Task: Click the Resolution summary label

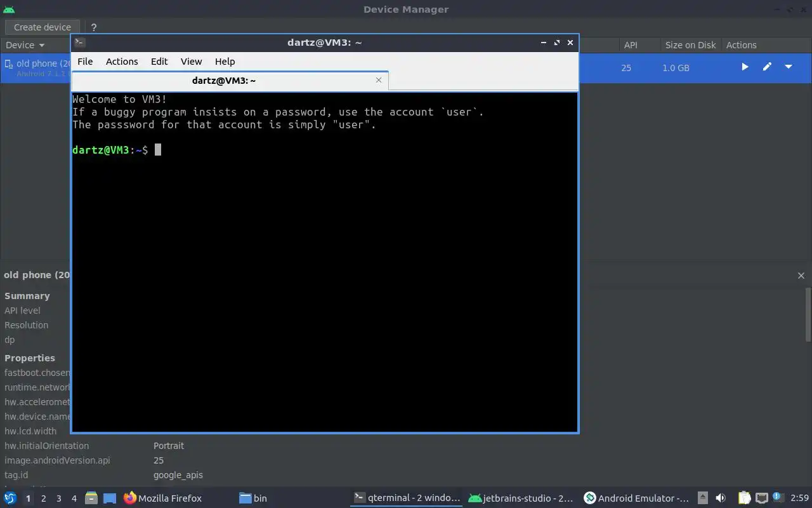Action: click(x=26, y=325)
